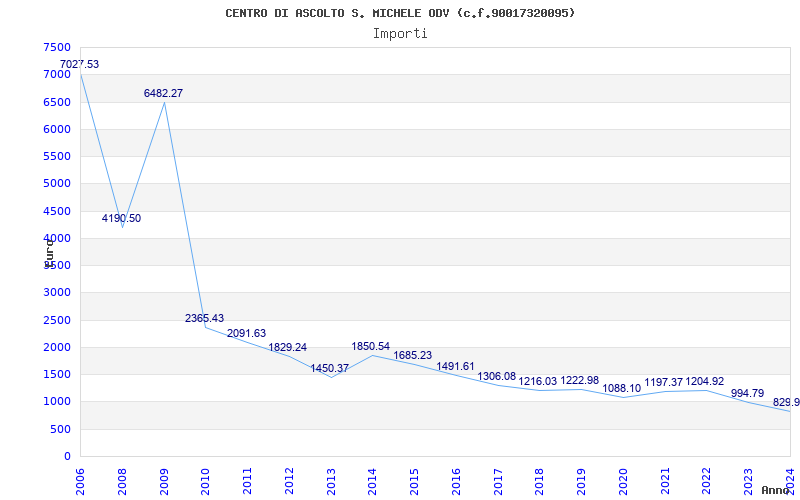Click y-axis value 2500
Screen dimensions: 800x500
tap(57, 320)
